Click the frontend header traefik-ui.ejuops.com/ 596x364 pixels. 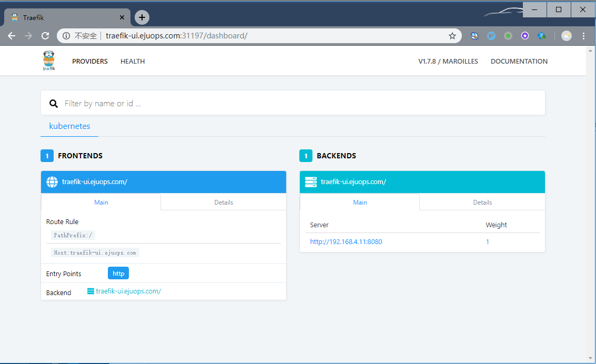coord(95,182)
